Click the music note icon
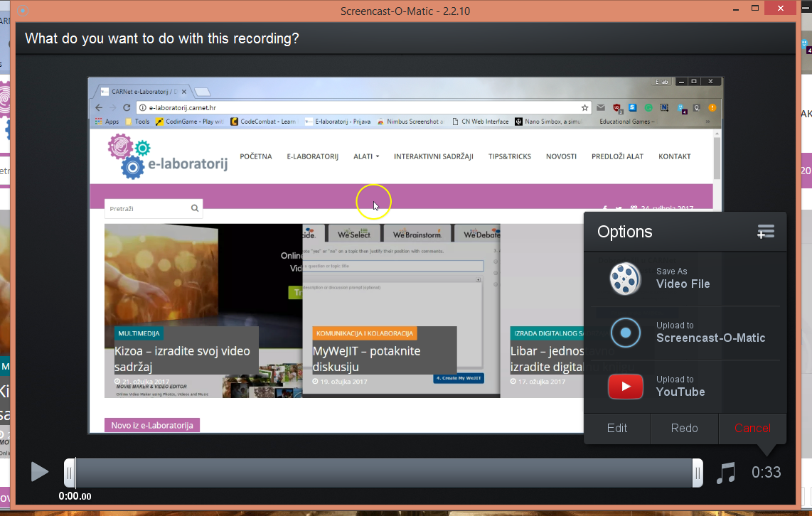This screenshot has width=812, height=516. click(725, 473)
